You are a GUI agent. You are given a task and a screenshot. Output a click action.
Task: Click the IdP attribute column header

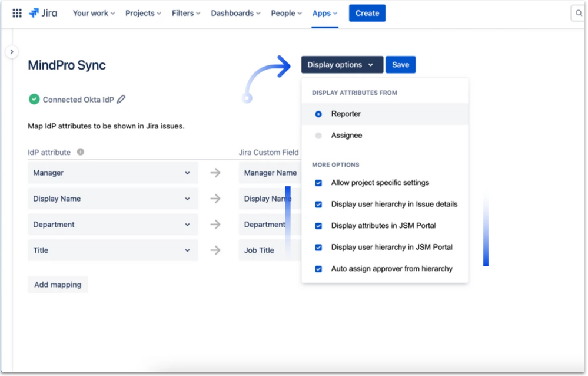click(49, 152)
